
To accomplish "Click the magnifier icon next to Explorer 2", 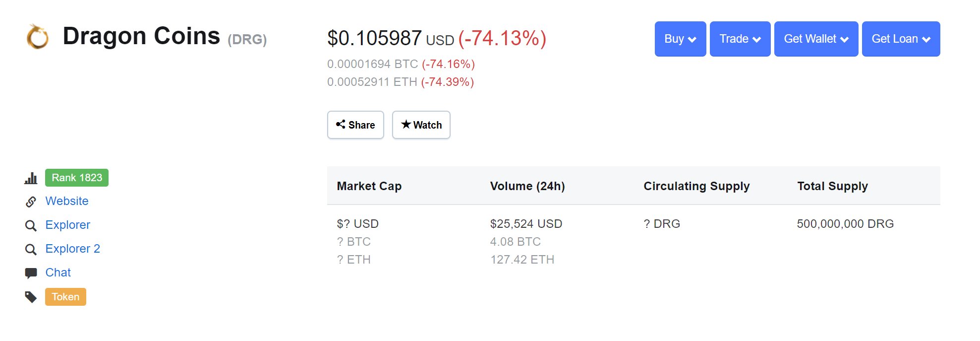I will pos(31,249).
